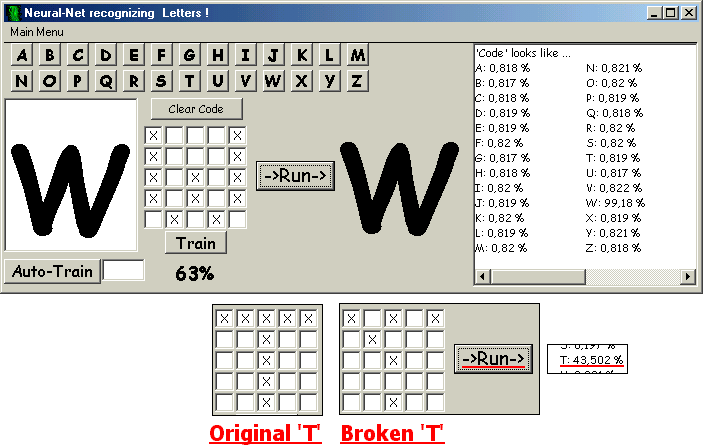Viewport: 703px width, 448px height.
Task: Select the letter V button
Action: click(245, 81)
